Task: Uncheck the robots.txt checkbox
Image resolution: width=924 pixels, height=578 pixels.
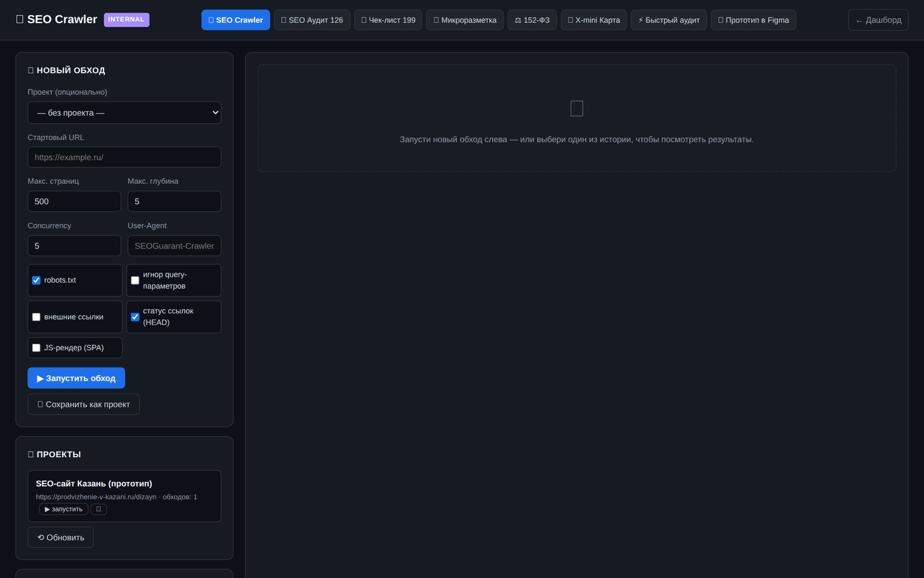Action: [36, 280]
